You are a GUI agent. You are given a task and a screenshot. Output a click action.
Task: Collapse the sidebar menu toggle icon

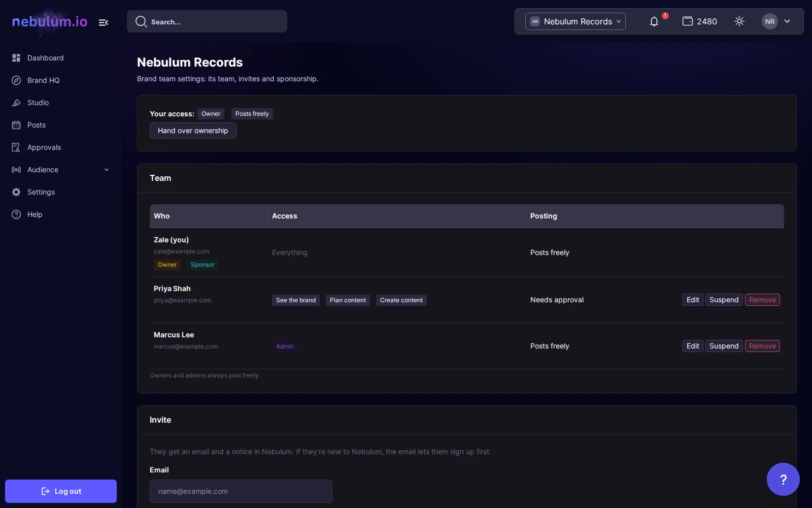tap(104, 22)
